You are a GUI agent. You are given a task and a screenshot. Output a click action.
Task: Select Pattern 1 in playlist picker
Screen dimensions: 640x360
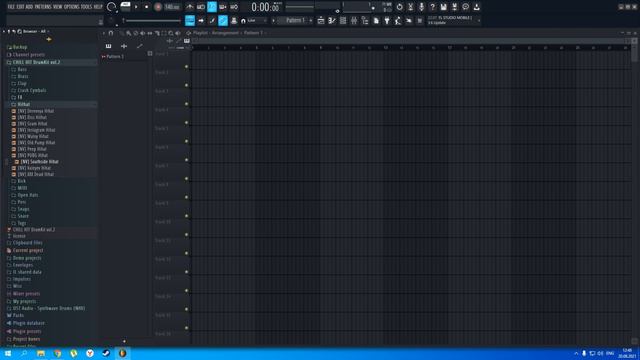tap(115, 56)
